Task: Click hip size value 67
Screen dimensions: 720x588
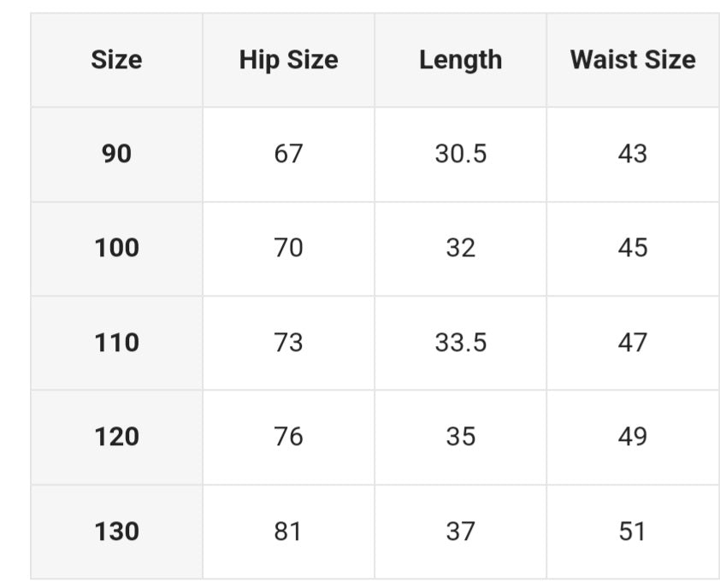Action: [288, 154]
